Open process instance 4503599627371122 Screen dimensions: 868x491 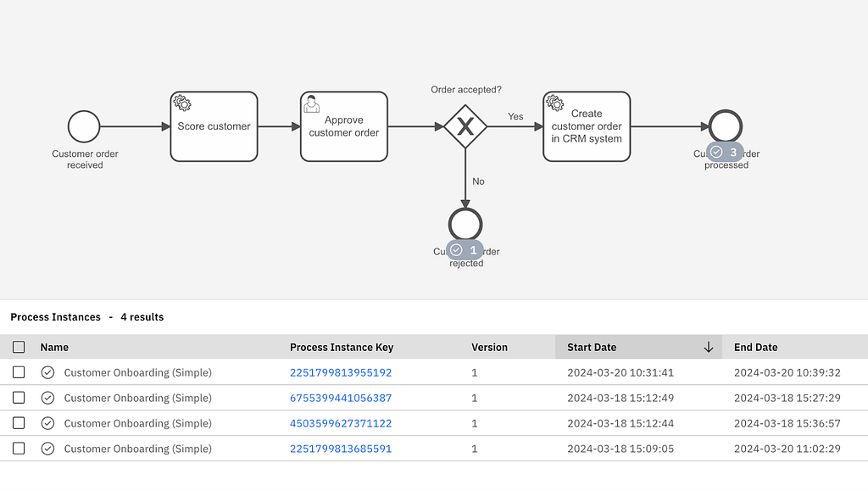[341, 423]
